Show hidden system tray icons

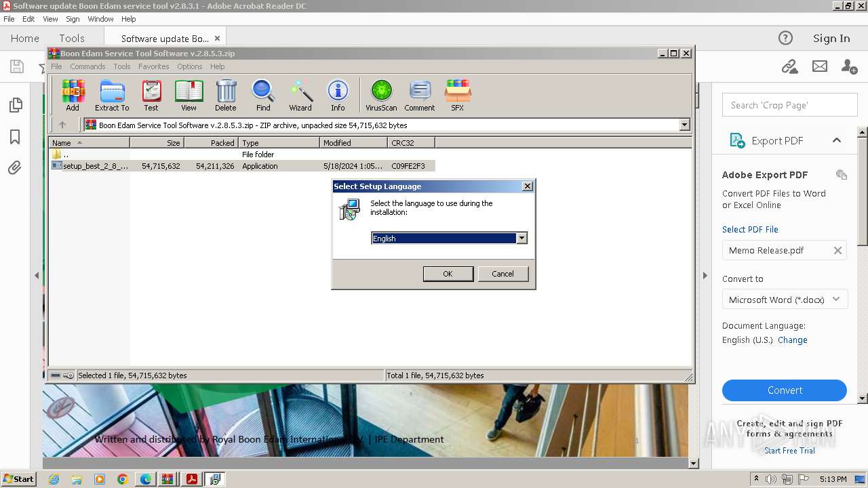click(756, 479)
